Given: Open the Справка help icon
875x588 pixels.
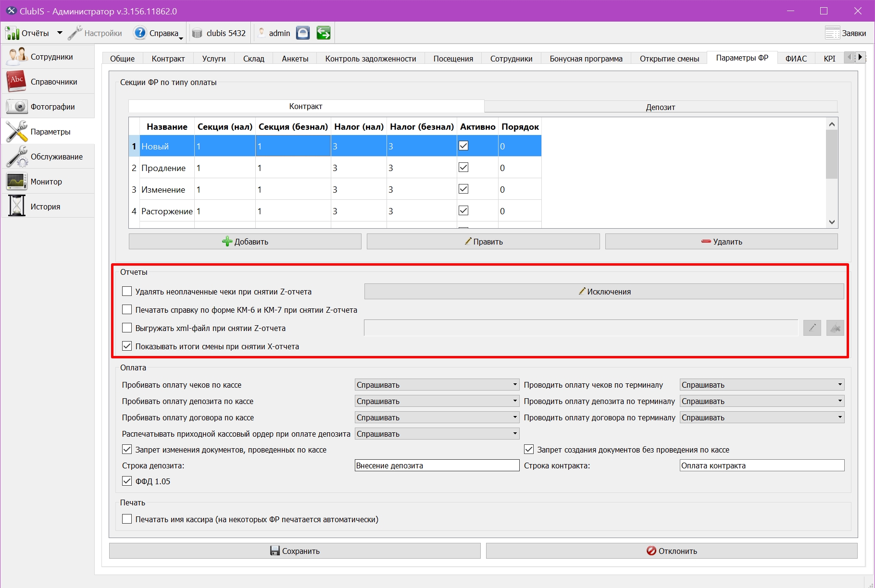Looking at the screenshot, I should click(x=139, y=33).
